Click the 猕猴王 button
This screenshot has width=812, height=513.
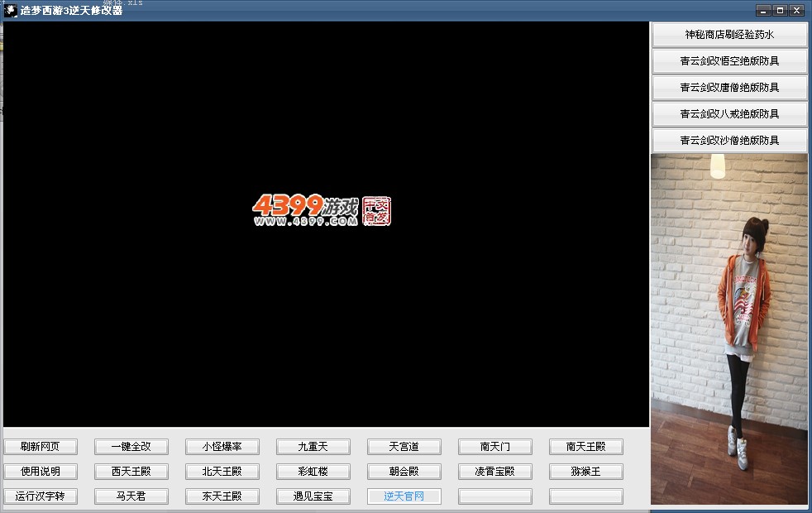(586, 472)
